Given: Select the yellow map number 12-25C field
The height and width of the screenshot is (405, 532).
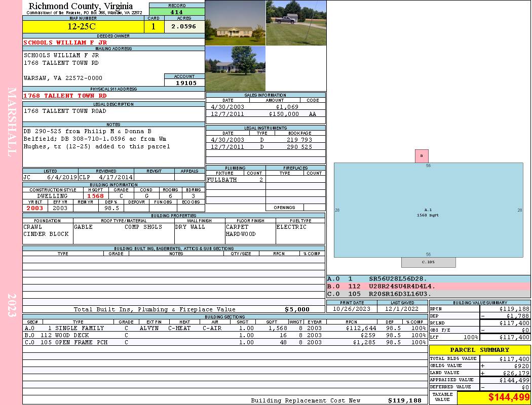Looking at the screenshot, I should click(x=83, y=27).
